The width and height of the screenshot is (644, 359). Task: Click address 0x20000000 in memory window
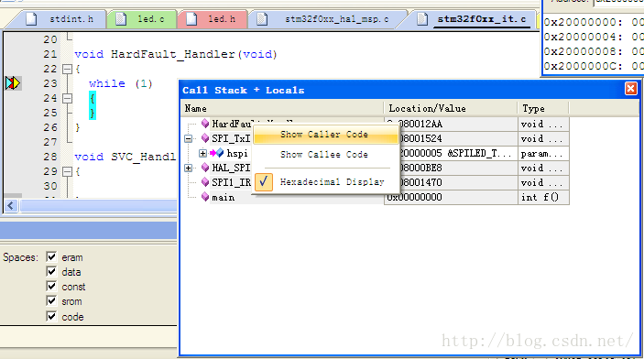[583, 22]
